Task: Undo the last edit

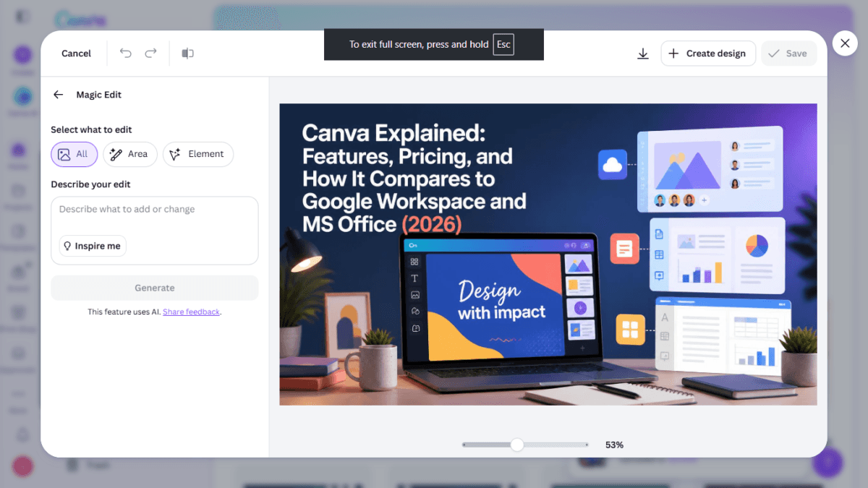Action: [x=126, y=53]
